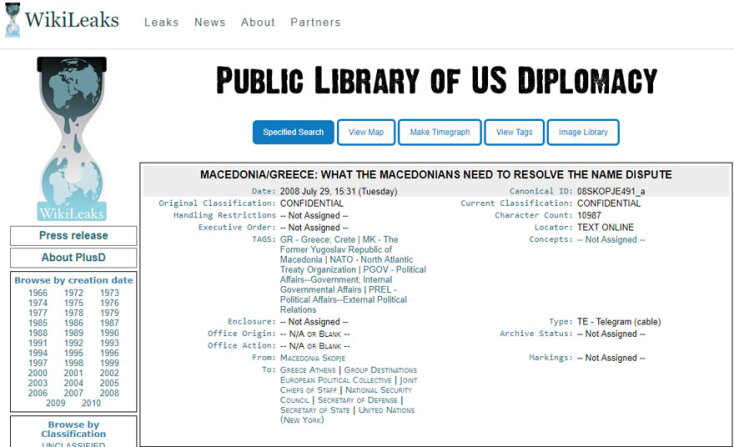Browse cables from year 1995
The image size is (734, 447).
click(x=73, y=353)
